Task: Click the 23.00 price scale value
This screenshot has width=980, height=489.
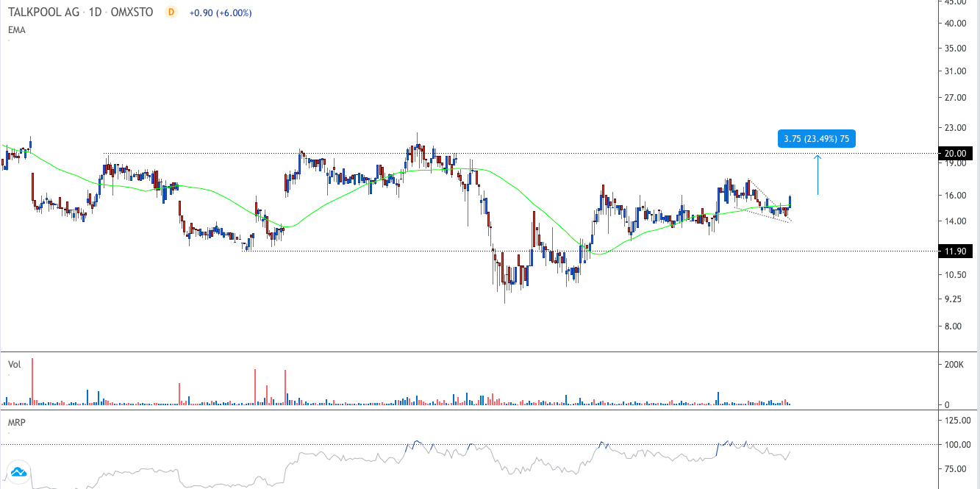Action: (956, 128)
